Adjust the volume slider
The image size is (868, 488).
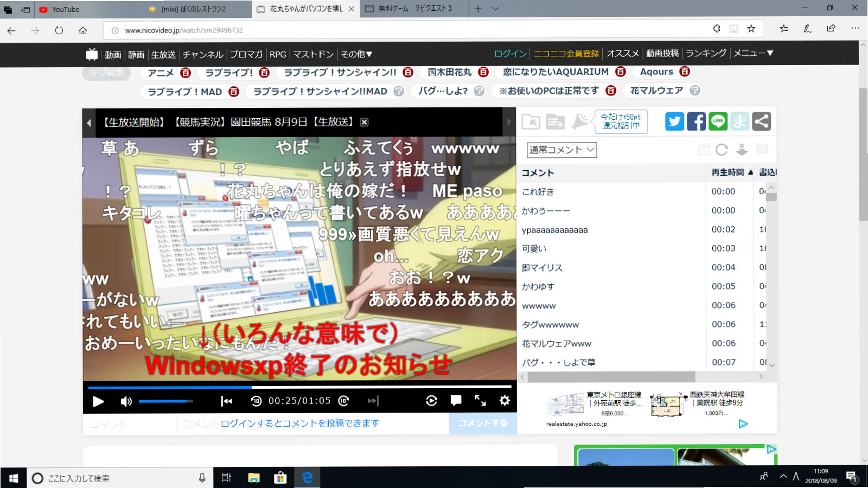165,401
